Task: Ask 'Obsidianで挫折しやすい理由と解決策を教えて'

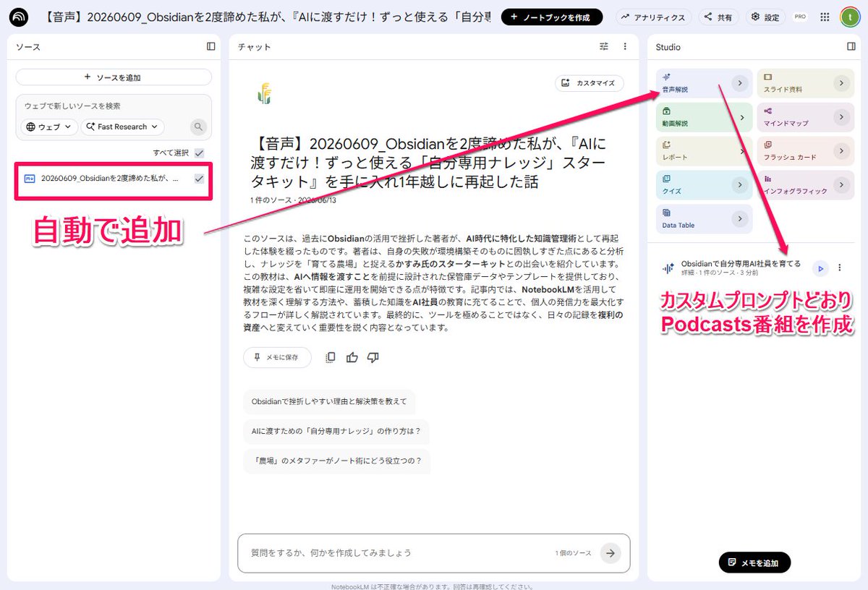Action: [329, 401]
